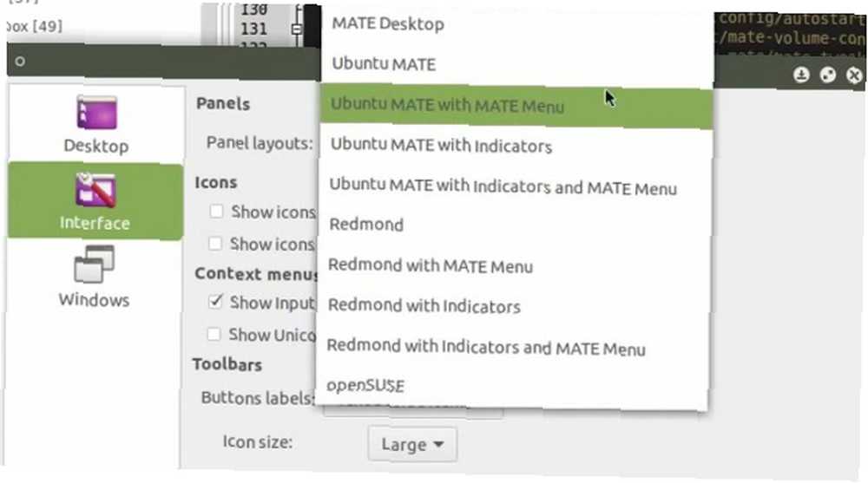
Task: Open the Icon size Large dropdown
Action: point(412,444)
